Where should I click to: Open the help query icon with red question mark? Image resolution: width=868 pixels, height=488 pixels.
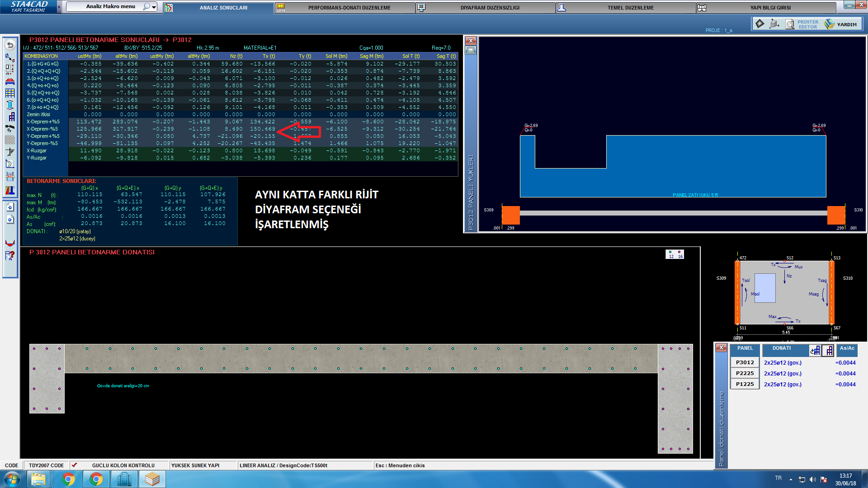tap(10, 256)
